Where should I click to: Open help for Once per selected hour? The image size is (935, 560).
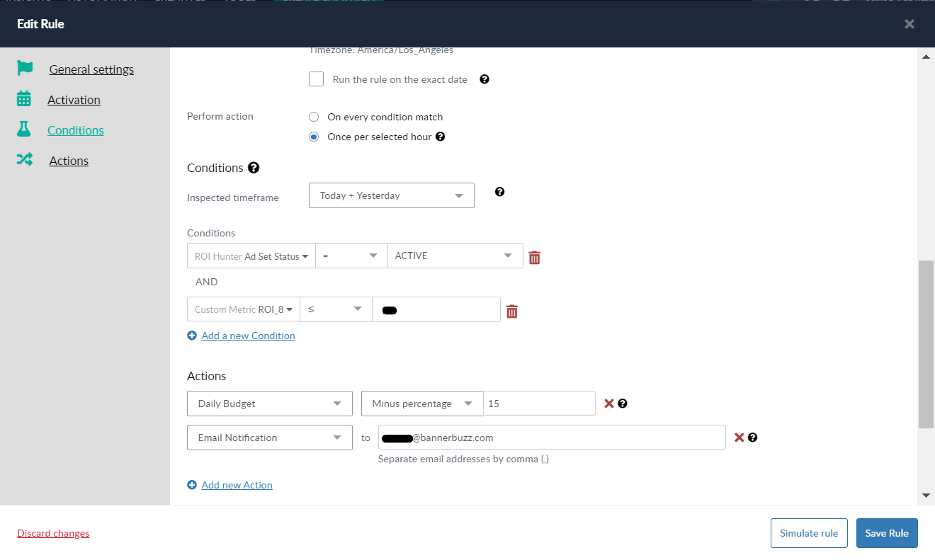440,137
